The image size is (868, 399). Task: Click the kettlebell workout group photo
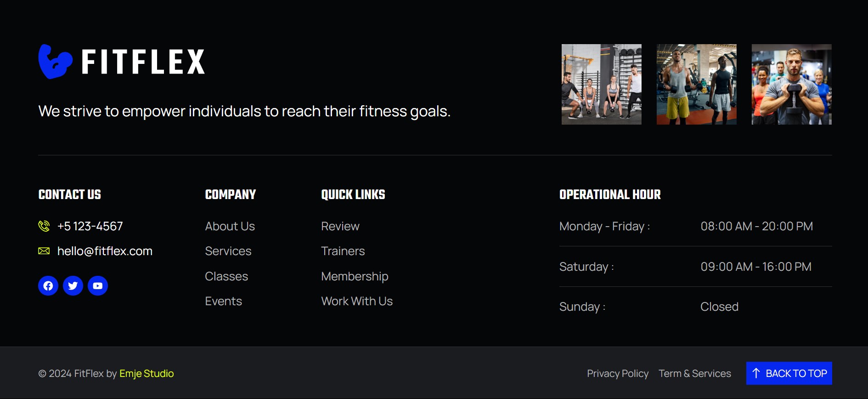pos(602,84)
